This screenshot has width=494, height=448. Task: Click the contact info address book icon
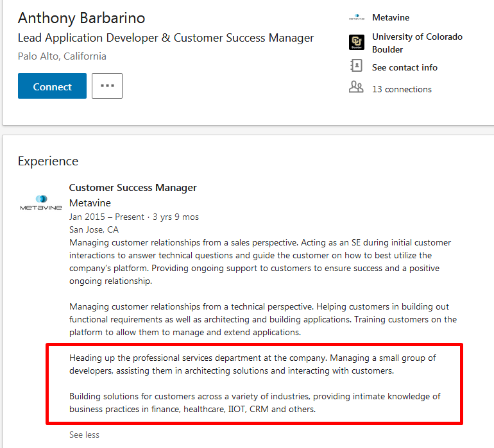356,66
